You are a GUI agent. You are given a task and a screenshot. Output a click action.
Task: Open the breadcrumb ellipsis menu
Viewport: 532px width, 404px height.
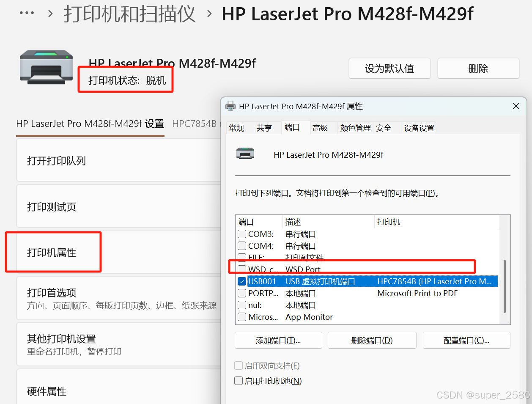(x=27, y=13)
